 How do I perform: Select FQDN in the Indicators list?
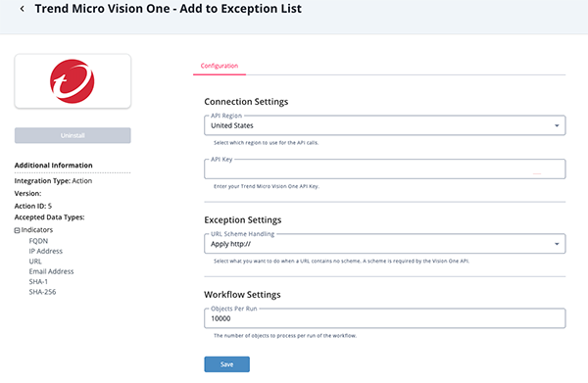[38, 241]
